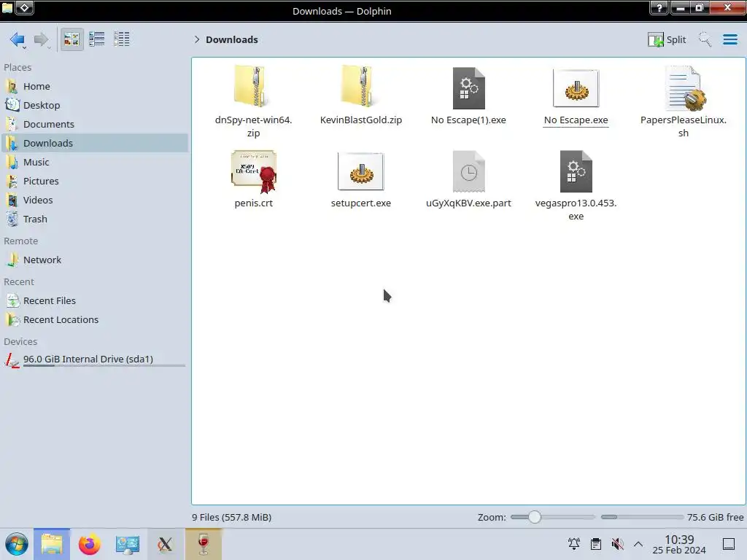Select No Escape.exe file icon
Screen dimensions: 747x560
576,88
